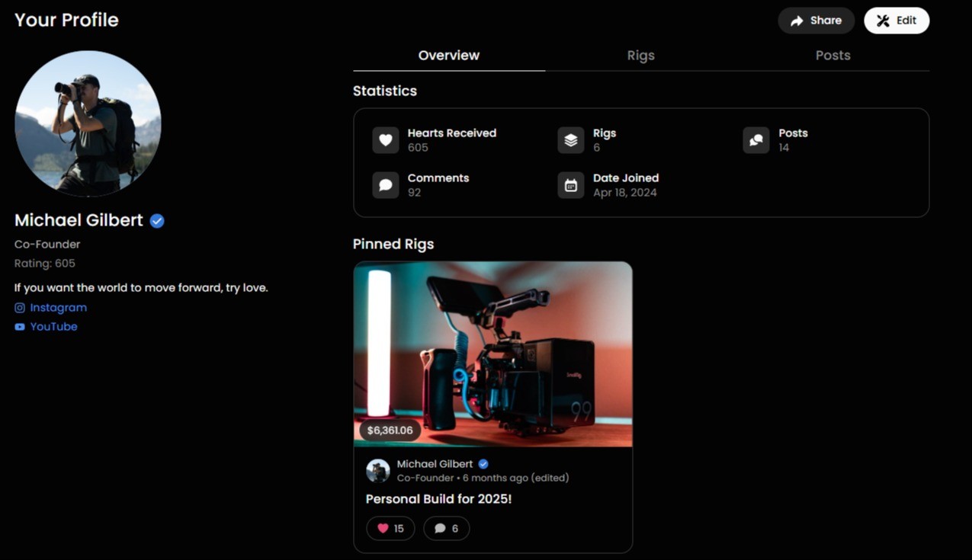Viewport: 972px width, 560px height.
Task: Click the Date Joined calendar icon
Action: (571, 185)
